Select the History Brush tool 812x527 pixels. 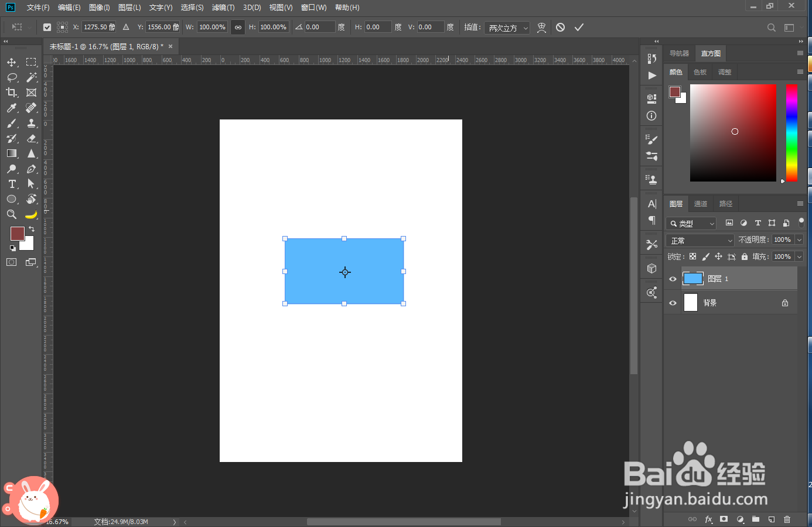(x=12, y=138)
